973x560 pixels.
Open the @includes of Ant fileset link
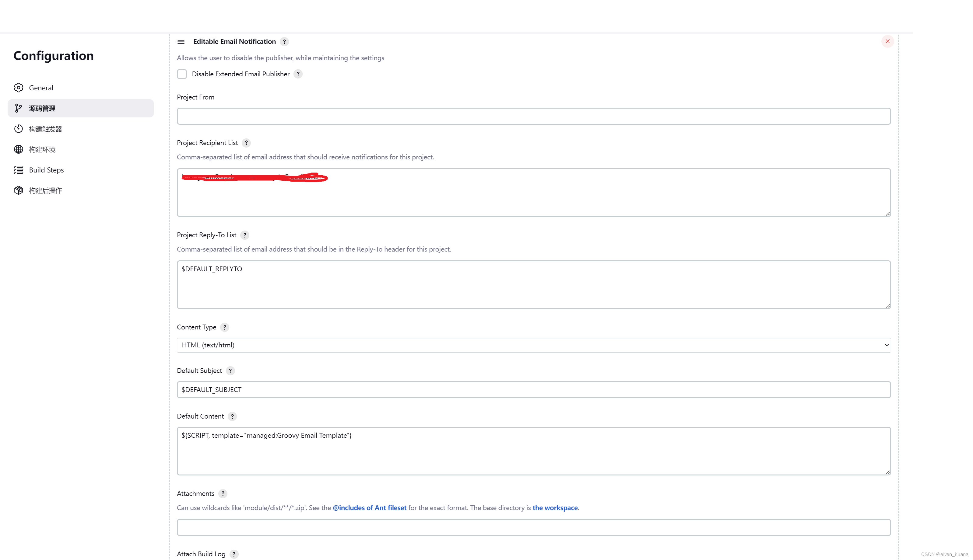369,508
